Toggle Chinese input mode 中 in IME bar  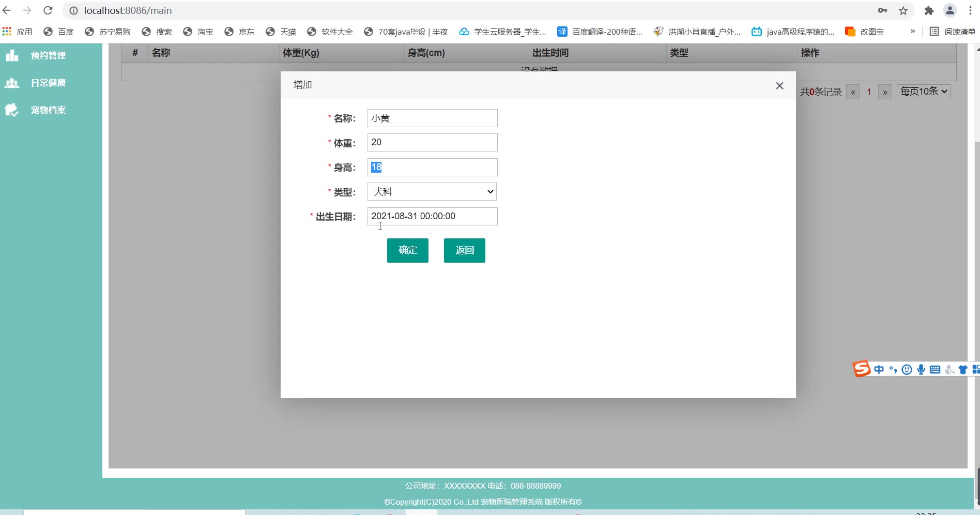(879, 369)
